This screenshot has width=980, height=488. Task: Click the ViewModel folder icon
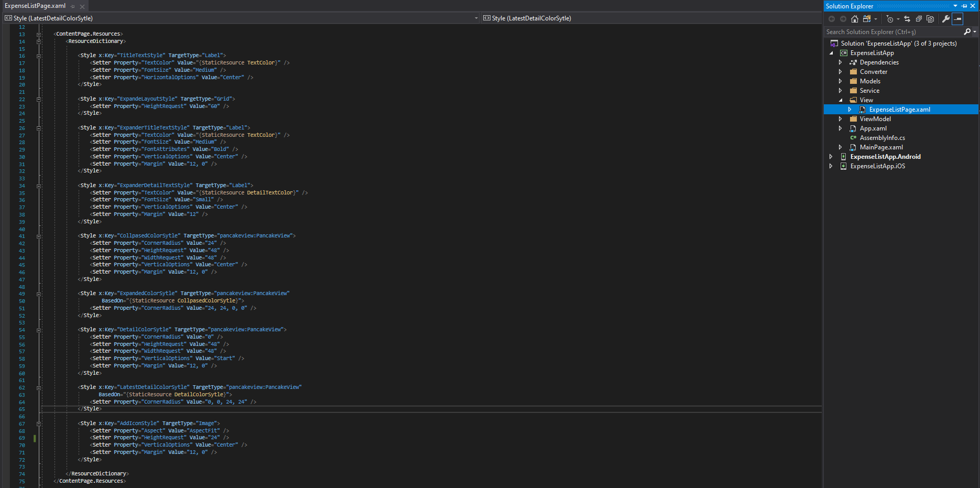(853, 119)
